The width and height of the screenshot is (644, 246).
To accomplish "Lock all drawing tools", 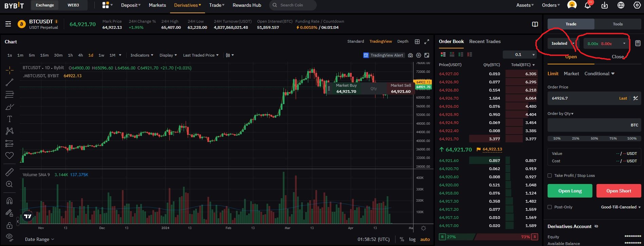I will pos(10,225).
